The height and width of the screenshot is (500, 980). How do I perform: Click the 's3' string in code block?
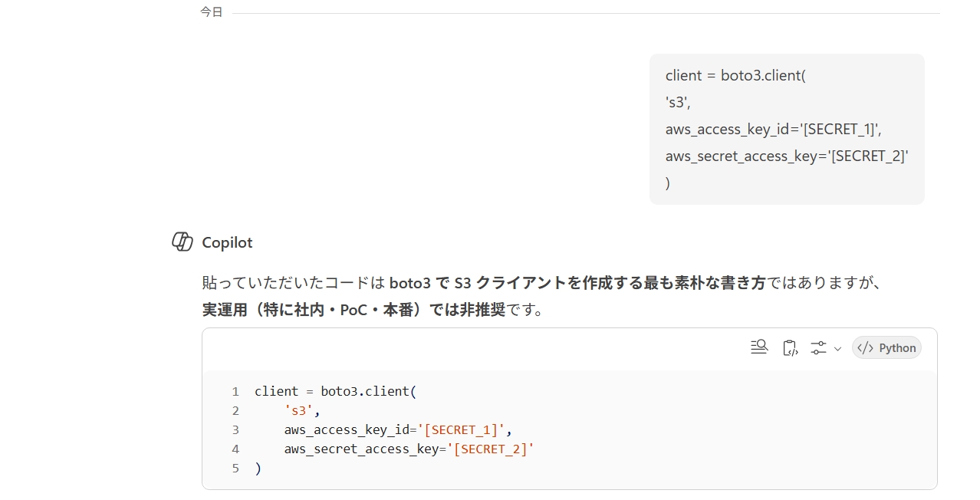[x=298, y=410]
